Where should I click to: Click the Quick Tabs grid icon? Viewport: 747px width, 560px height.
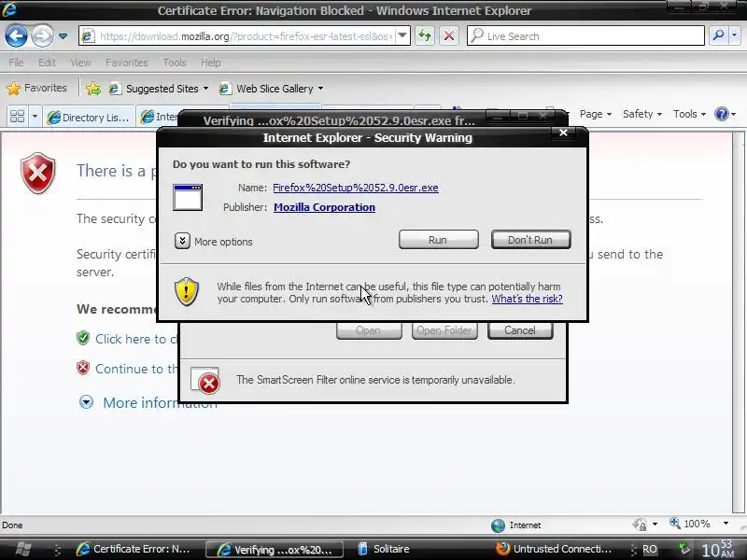(x=17, y=116)
